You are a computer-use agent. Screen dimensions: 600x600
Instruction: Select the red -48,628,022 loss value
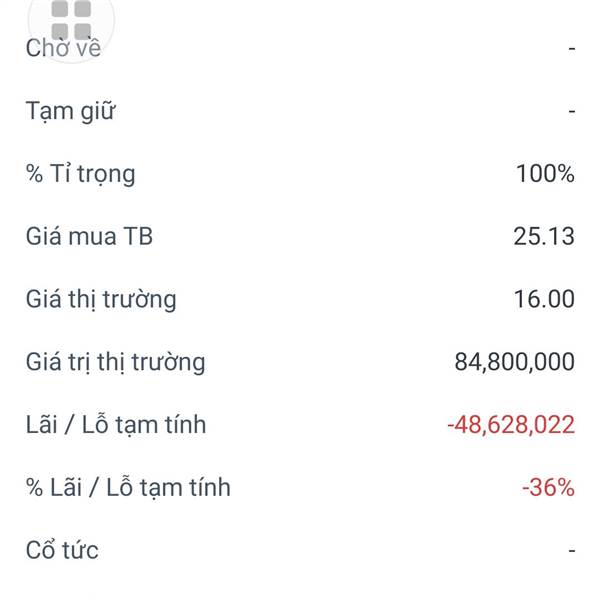point(511,425)
